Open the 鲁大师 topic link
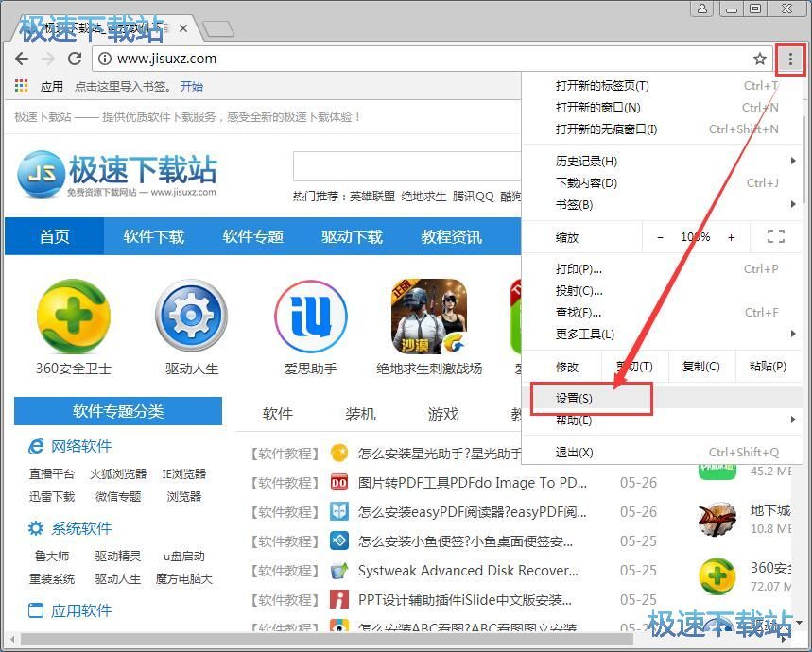Viewport: 812px width, 652px height. click(x=52, y=556)
